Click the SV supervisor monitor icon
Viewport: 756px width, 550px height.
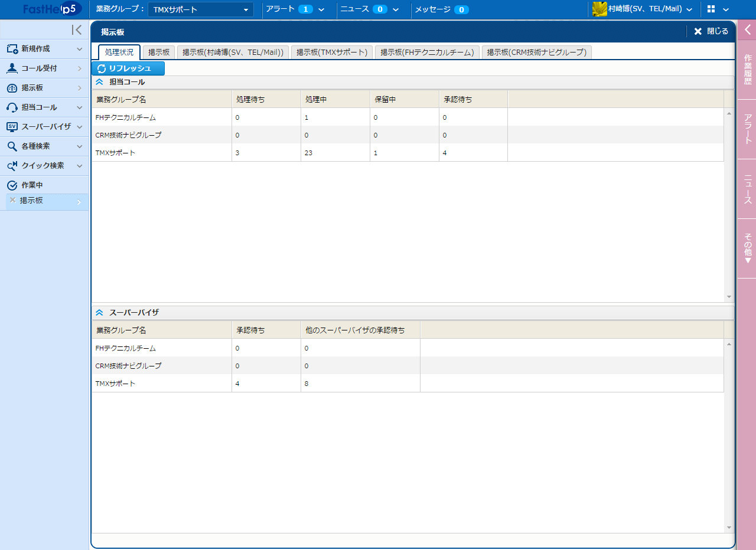(12, 127)
